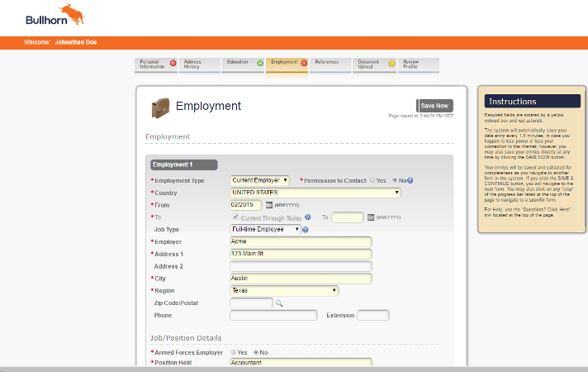Click the Extension input field
The image size is (588, 372).
pyautogui.click(x=373, y=315)
